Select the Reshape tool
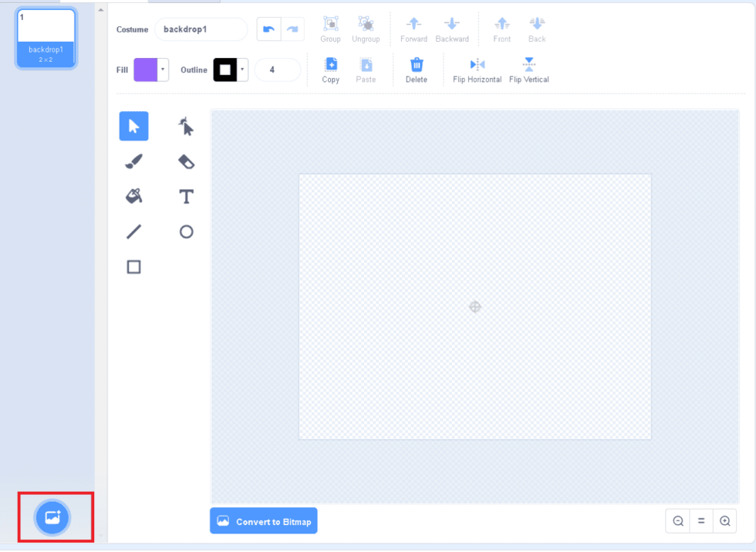This screenshot has height=552, width=756. pos(186,126)
